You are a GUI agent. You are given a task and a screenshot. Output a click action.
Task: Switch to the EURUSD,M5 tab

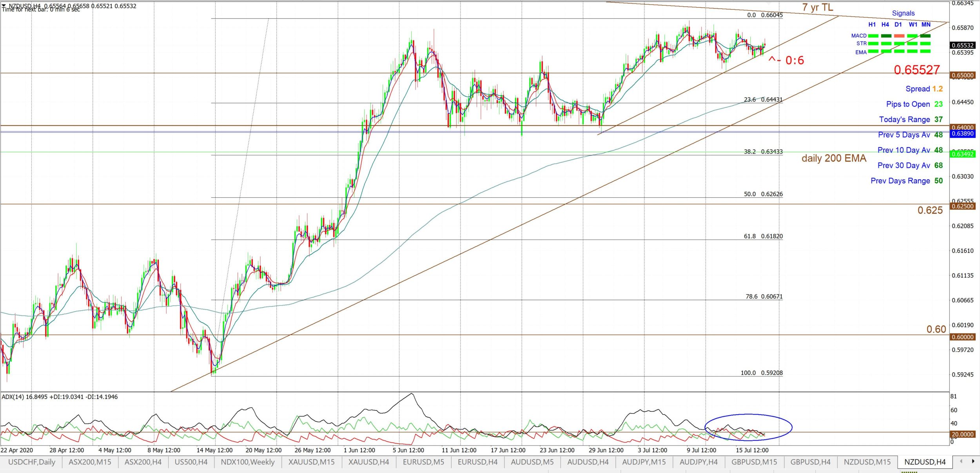[424, 462]
